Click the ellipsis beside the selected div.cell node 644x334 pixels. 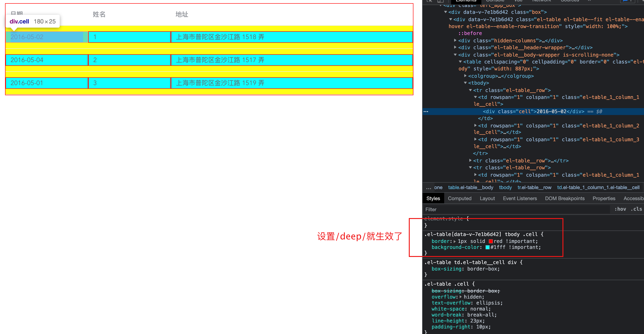click(426, 111)
